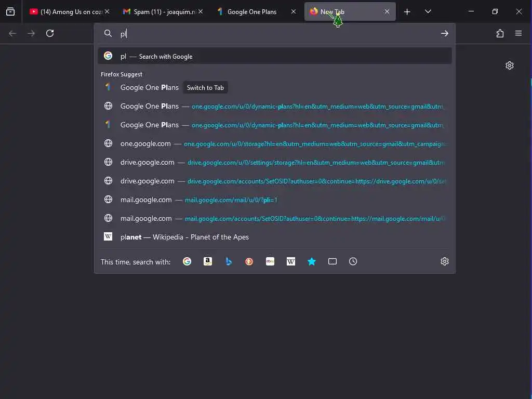Open Google One Plans suggestion with globe icon
The image size is (532, 399).
[274, 106]
